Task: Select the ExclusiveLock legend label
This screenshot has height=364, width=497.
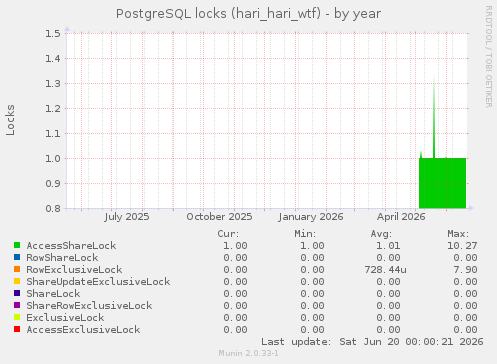Action: [65, 318]
